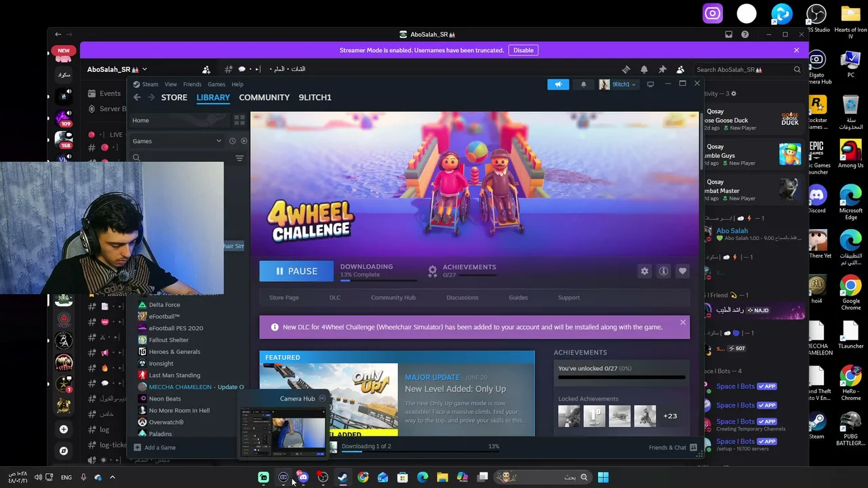This screenshot has height=488, width=868.
Task: Open the Downloading 1 of 2 status bar
Action: click(x=420, y=447)
